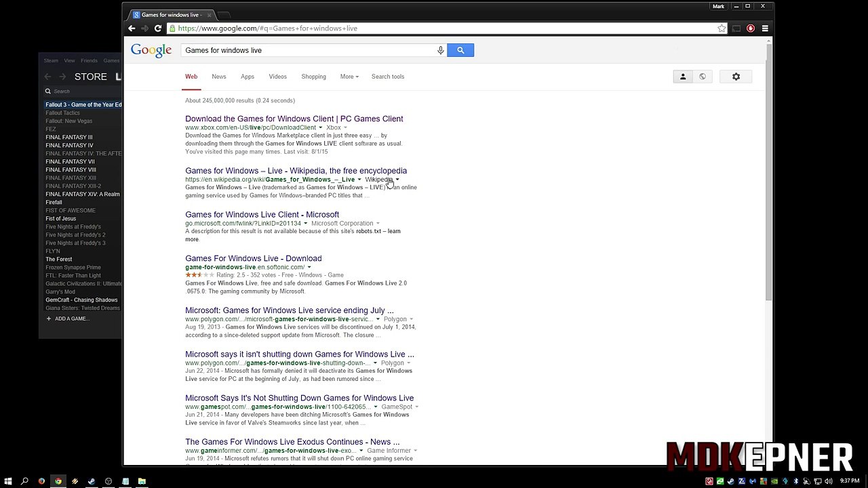
Task: Hide personal results using the globe icon
Action: (703, 77)
